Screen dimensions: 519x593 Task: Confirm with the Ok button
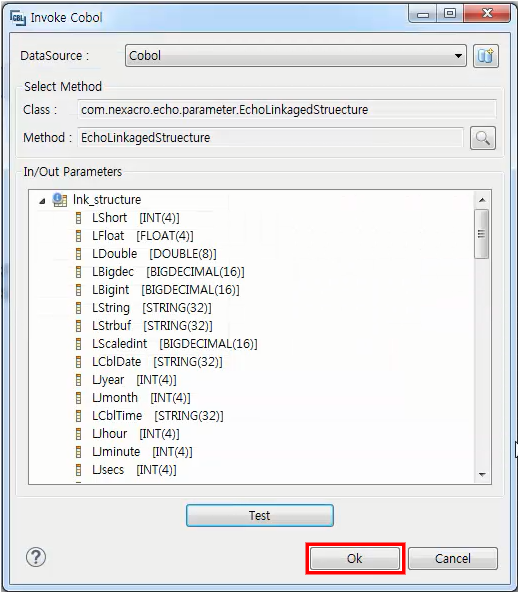coord(355,559)
